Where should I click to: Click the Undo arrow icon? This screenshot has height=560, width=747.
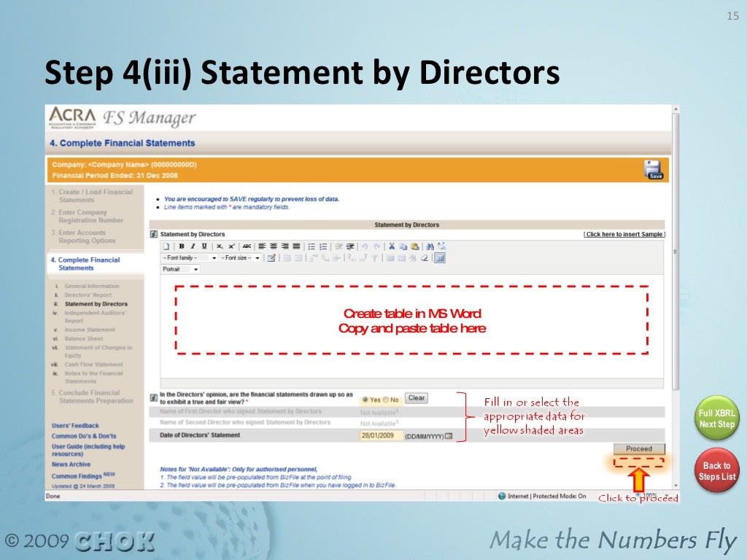(x=365, y=246)
